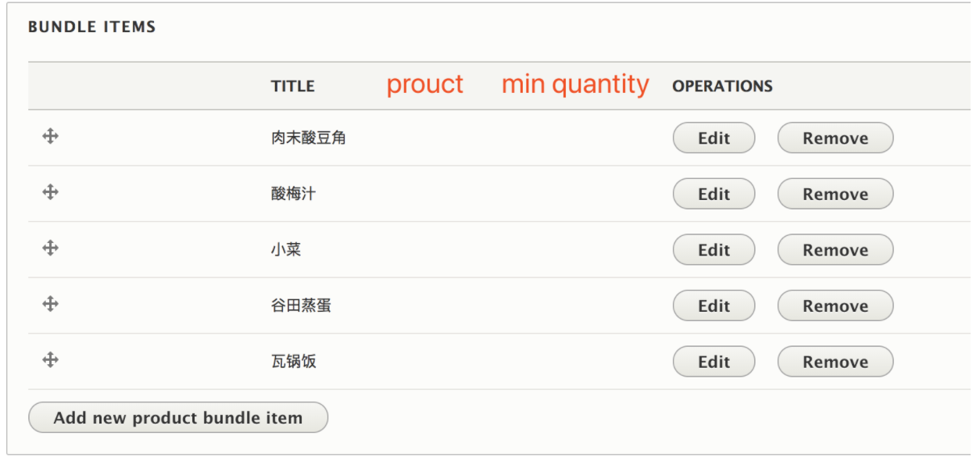Viewport: 980px width, 461px height.
Task: Edit the 酸梅汁 bundle item
Action: [x=714, y=194]
